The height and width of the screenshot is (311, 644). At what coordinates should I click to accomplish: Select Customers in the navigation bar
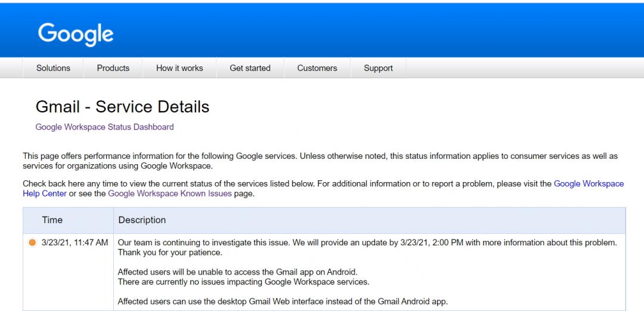click(x=317, y=68)
